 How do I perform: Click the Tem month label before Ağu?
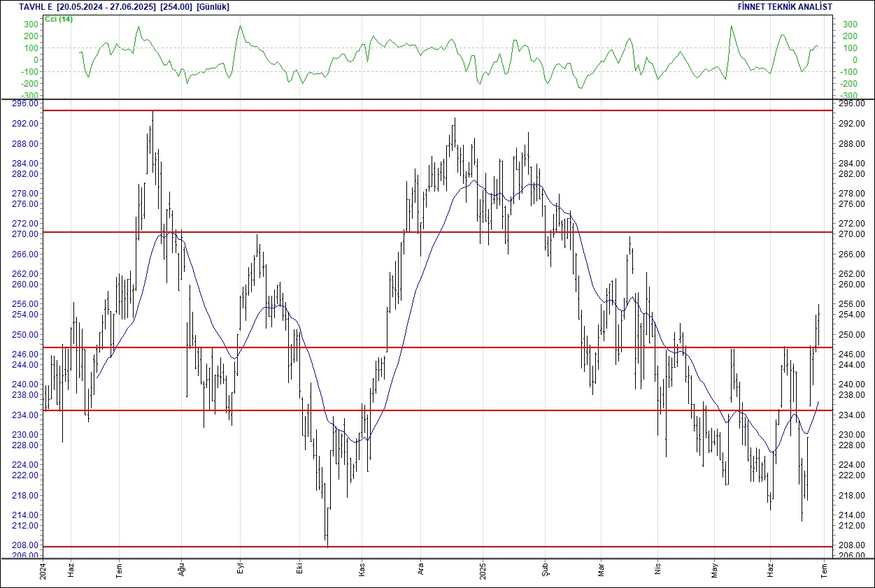tap(120, 571)
